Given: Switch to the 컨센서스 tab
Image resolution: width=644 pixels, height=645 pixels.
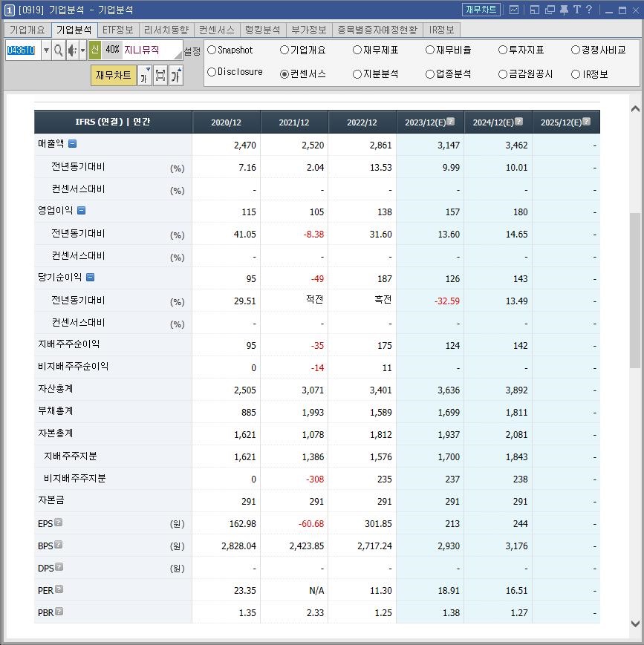Looking at the screenshot, I should [217, 30].
